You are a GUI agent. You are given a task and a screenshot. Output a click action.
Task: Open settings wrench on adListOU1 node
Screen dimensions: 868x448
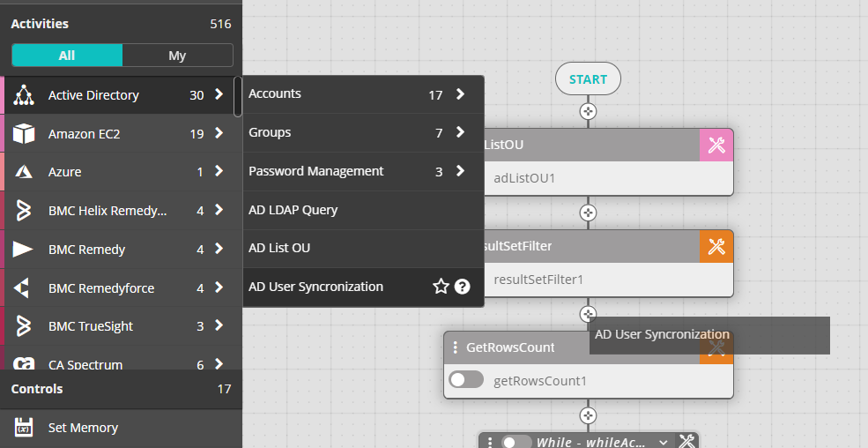[x=716, y=146]
